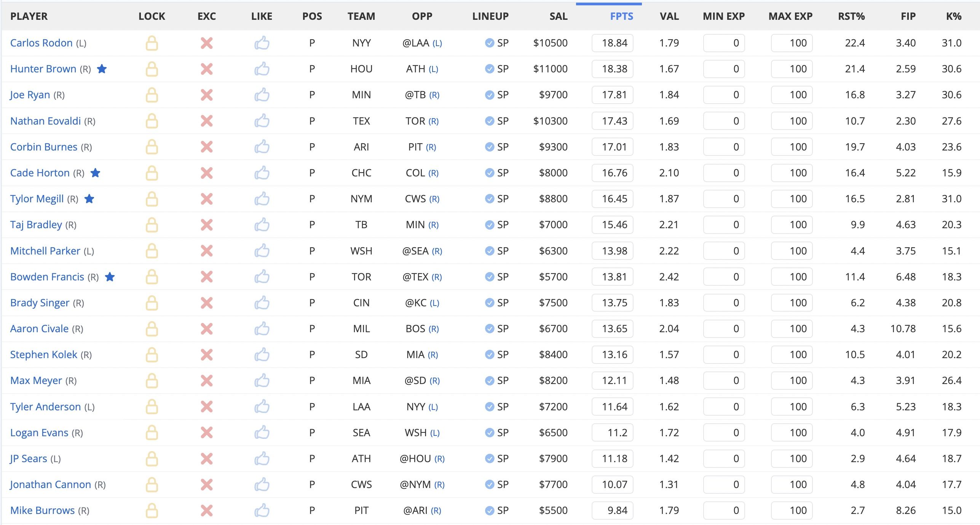Open Jonathan Cannon player link
This screenshot has height=525, width=980.
[50, 484]
